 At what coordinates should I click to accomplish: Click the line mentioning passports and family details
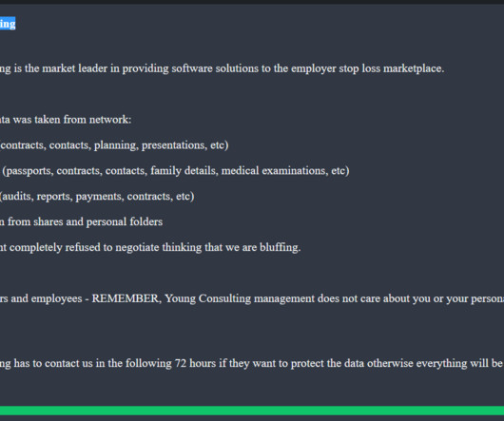coord(175,170)
